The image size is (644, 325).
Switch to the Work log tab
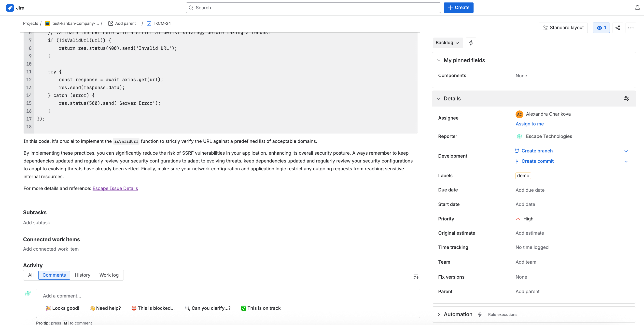[109, 275]
